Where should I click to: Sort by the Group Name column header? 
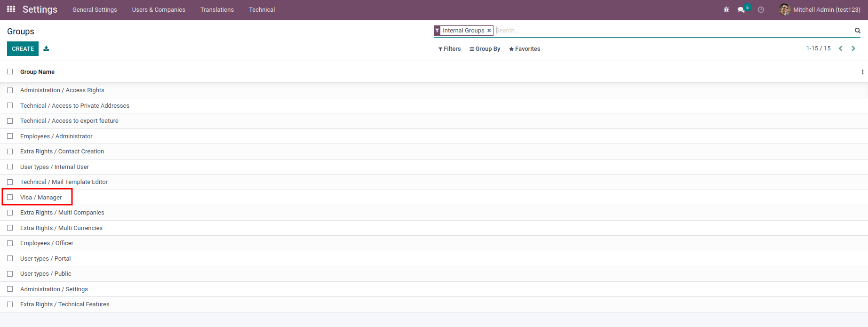pos(37,72)
